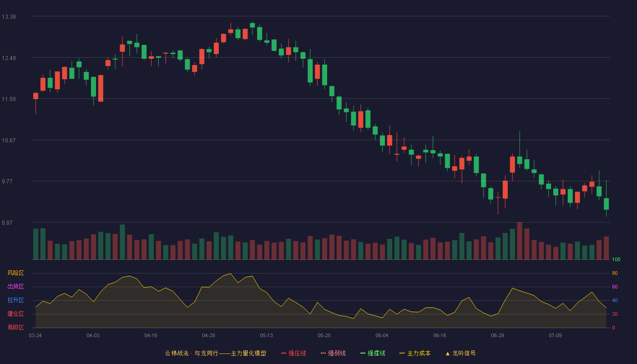
Task: Click the green 强撑线 legend line marker
Action: 363,353
